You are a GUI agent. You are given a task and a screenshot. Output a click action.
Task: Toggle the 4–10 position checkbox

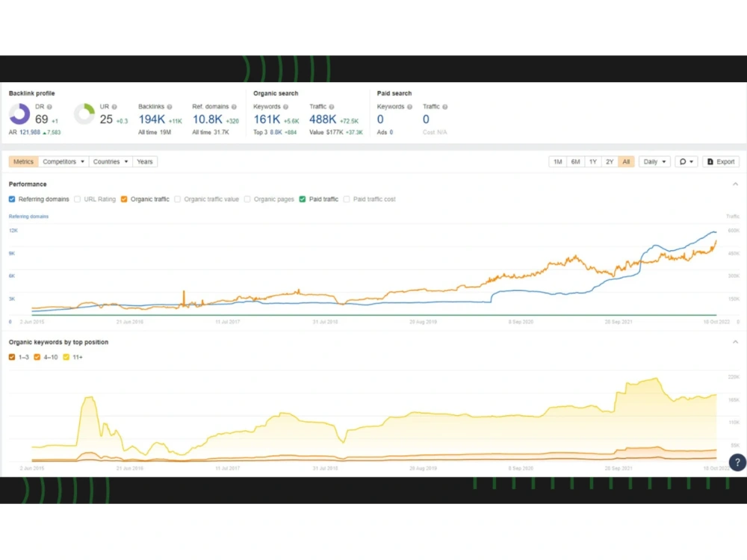tap(37, 357)
